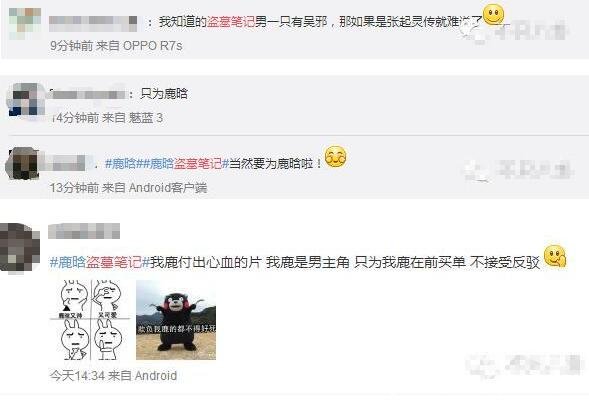Open the first commenter's pixelated avatar
589x404 pixels.
click(25, 24)
